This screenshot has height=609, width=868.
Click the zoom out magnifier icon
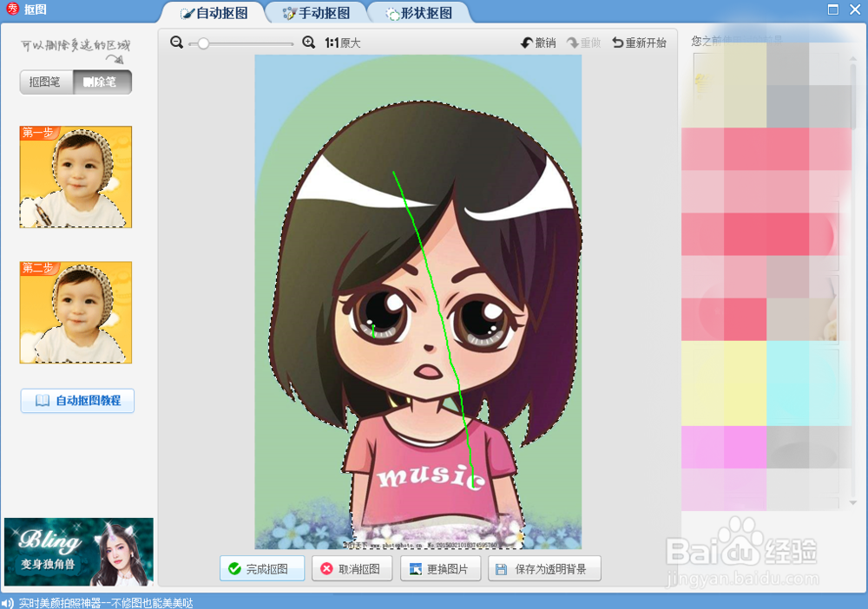point(176,43)
